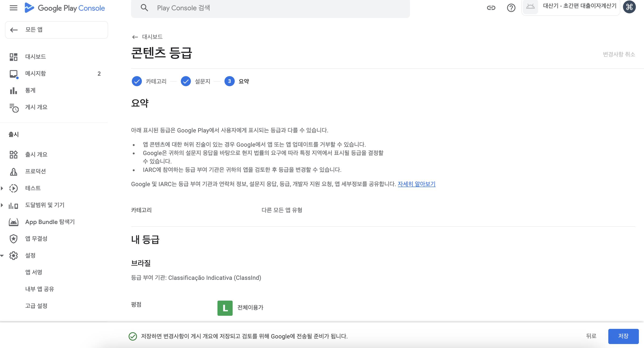Go to 통계 statistics page
This screenshot has height=348, width=644.
30,90
